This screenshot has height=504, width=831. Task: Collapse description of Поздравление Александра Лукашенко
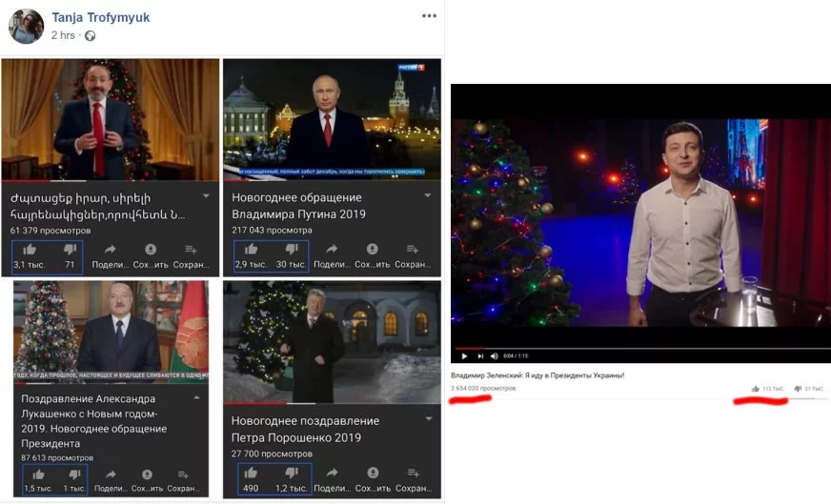coord(196,397)
